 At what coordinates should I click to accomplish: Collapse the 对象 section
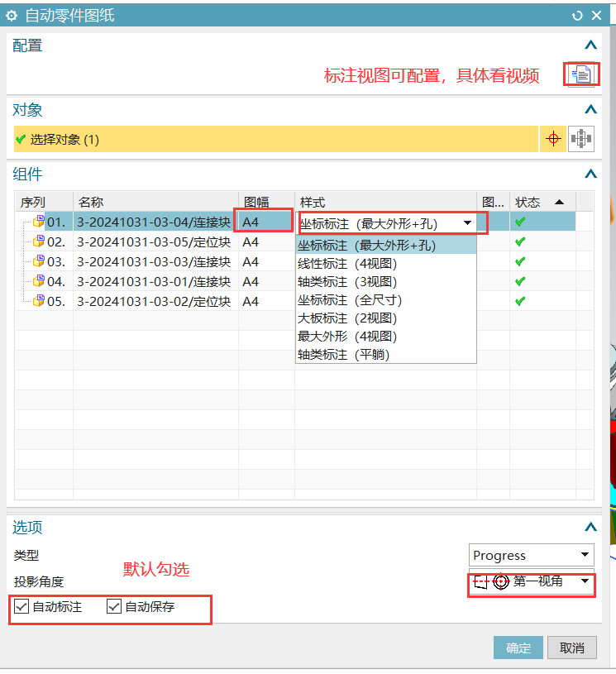[591, 109]
